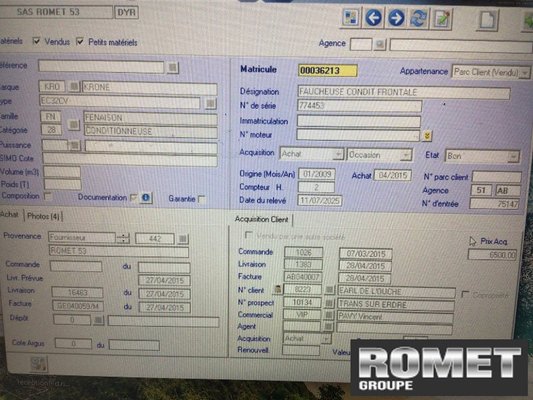The width and height of the screenshot is (533, 400).
Task: Uncheck the Vendus checkbox
Action: [36, 41]
